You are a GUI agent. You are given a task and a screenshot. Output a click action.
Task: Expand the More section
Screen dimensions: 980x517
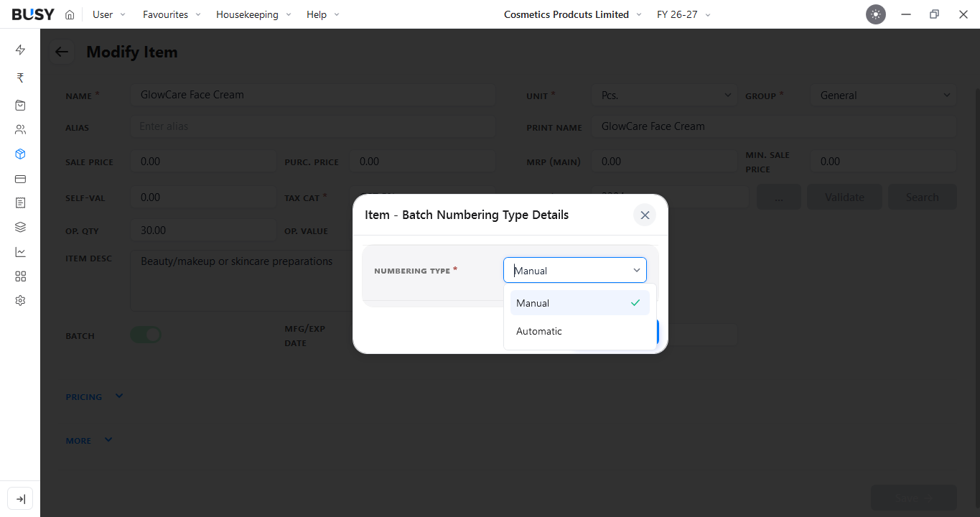[x=89, y=440]
